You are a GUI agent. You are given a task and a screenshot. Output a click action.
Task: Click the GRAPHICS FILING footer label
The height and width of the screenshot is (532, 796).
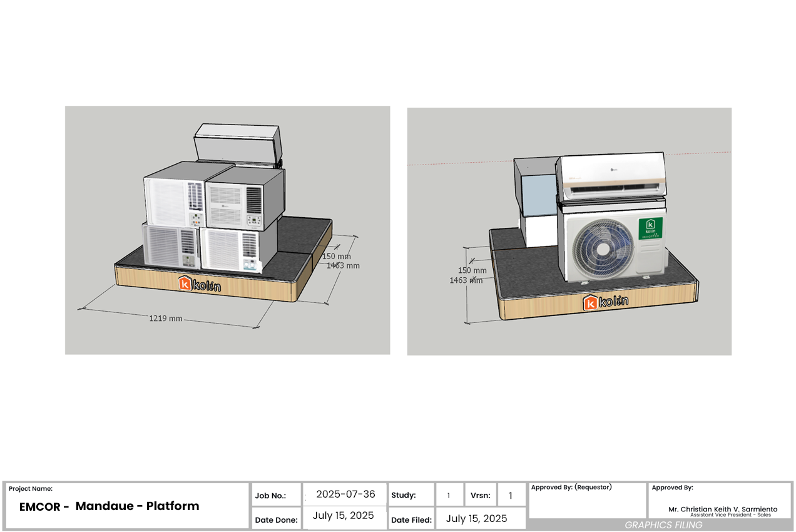pos(663,525)
